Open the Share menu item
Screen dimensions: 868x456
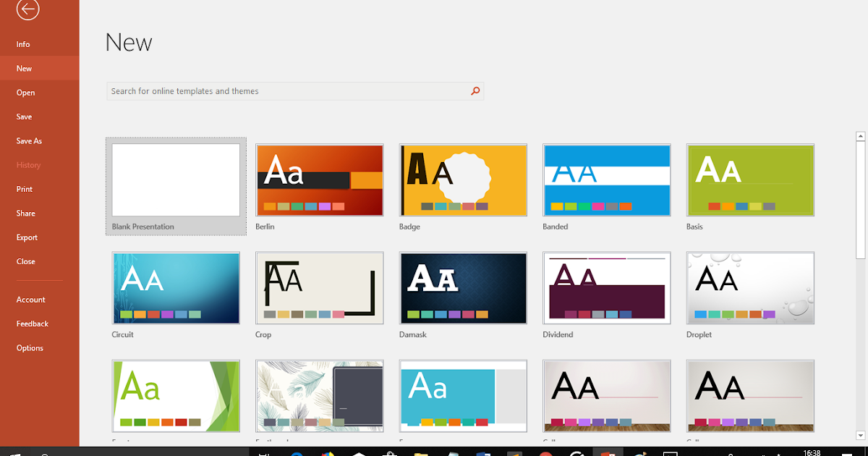(x=25, y=213)
